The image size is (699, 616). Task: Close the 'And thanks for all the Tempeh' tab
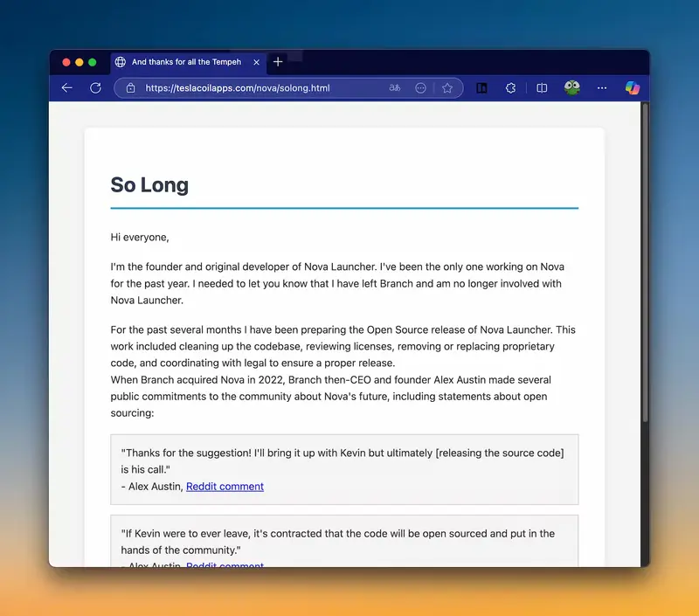256,62
